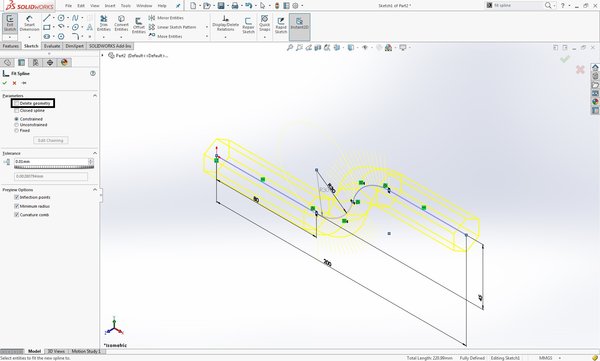This screenshot has height=361, width=600.
Task: Select the Smart Dimension tool
Action: point(29,23)
